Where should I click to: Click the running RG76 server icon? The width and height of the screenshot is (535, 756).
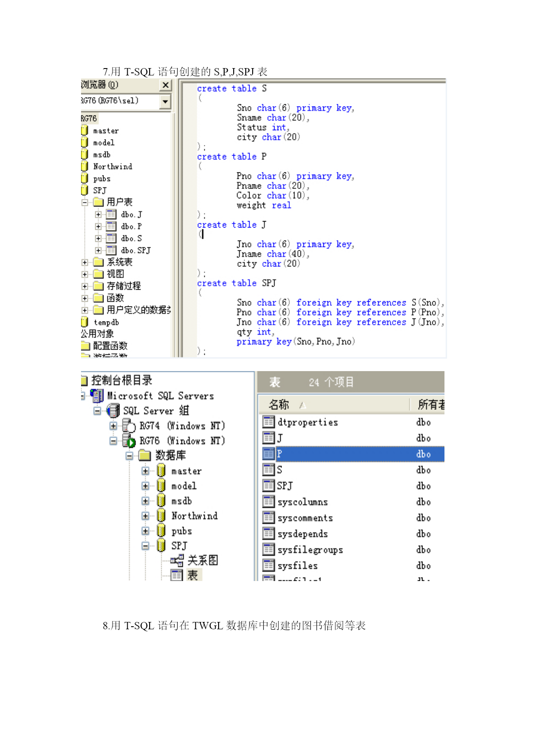click(129, 440)
